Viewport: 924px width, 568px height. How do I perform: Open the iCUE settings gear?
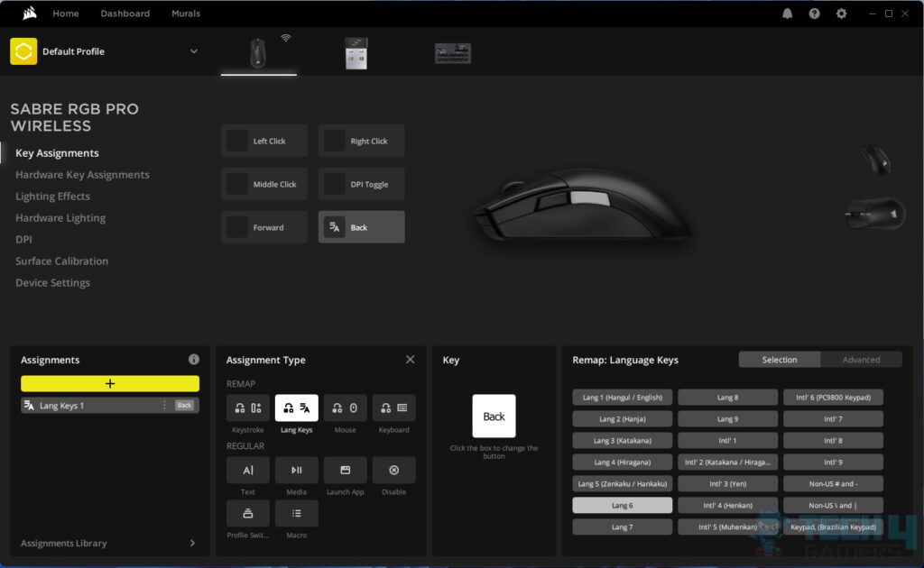841,13
